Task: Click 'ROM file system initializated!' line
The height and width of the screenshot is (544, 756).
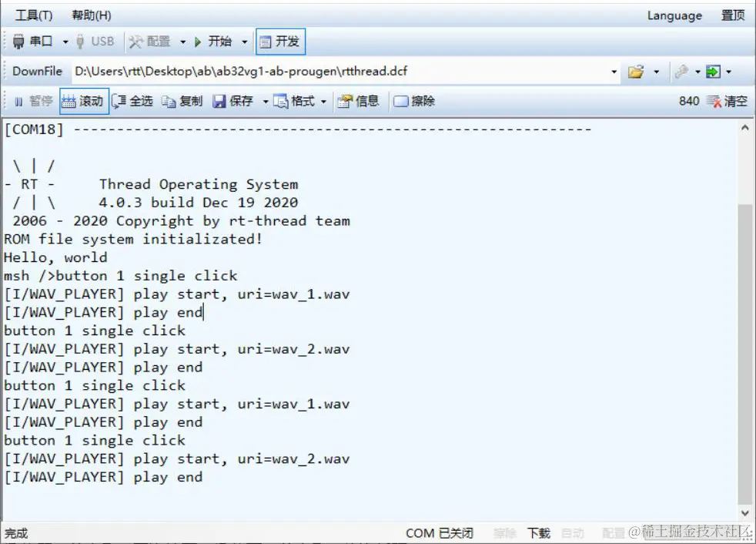Action: (133, 239)
